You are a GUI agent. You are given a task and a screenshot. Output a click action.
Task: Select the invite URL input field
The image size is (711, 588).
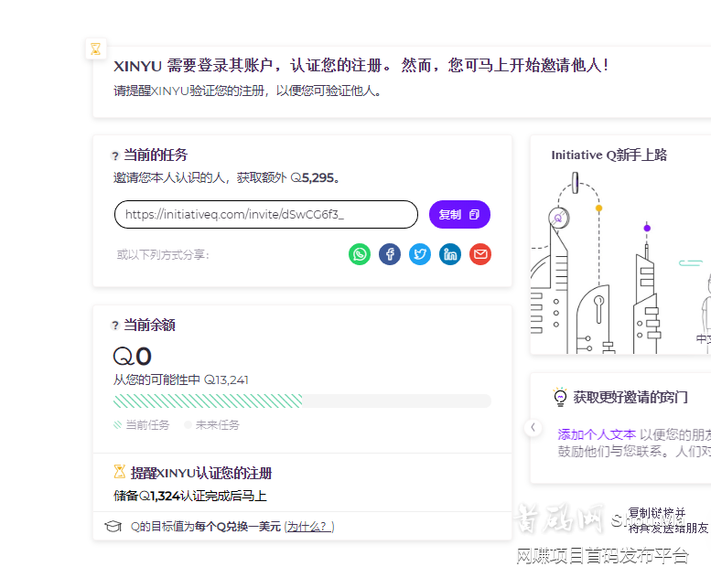266,214
